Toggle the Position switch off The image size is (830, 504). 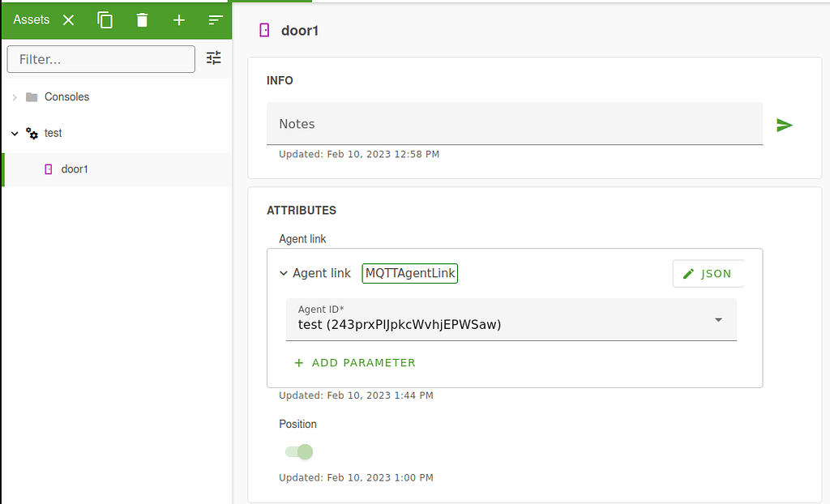300,451
